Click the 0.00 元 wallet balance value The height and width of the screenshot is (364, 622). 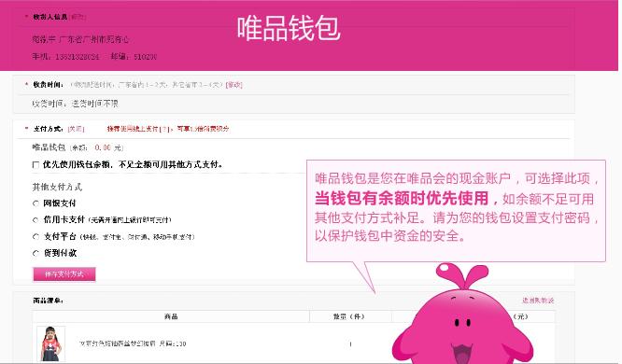[x=108, y=147]
